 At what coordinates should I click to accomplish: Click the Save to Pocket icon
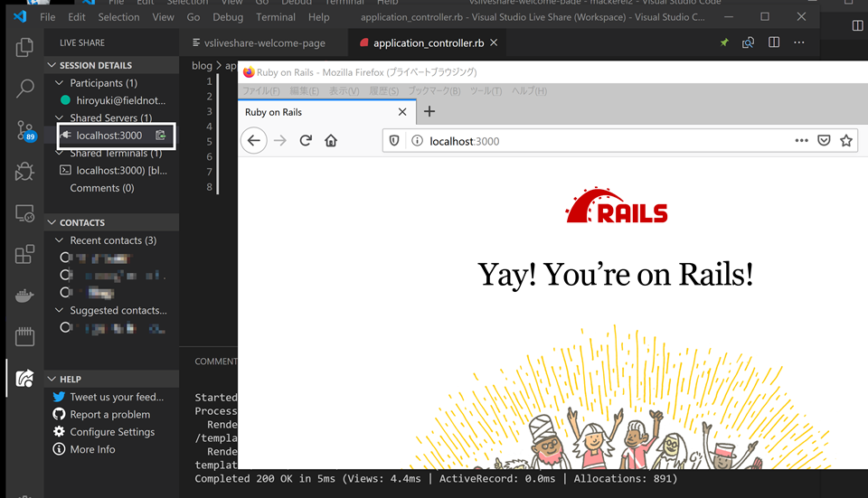pyautogui.click(x=824, y=141)
